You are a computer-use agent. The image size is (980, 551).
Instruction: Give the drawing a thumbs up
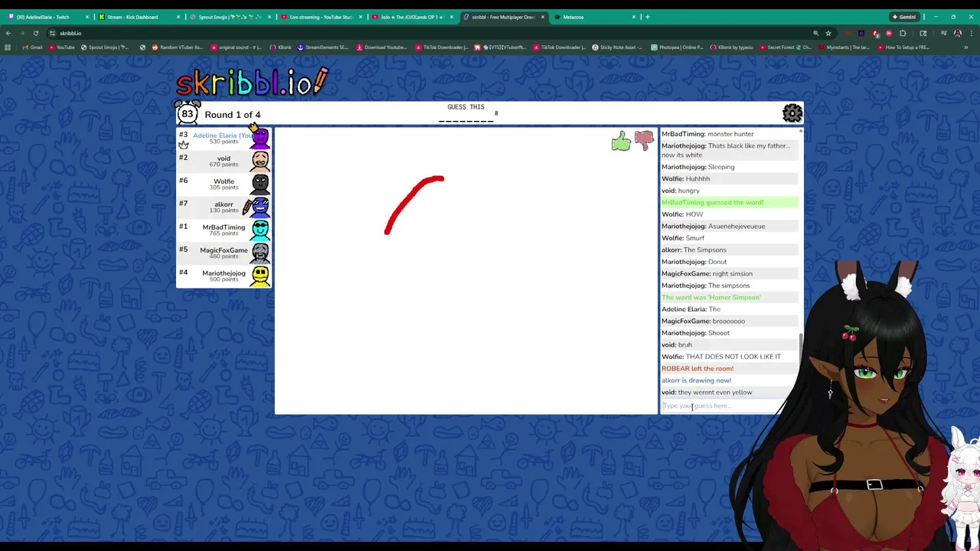coord(621,141)
